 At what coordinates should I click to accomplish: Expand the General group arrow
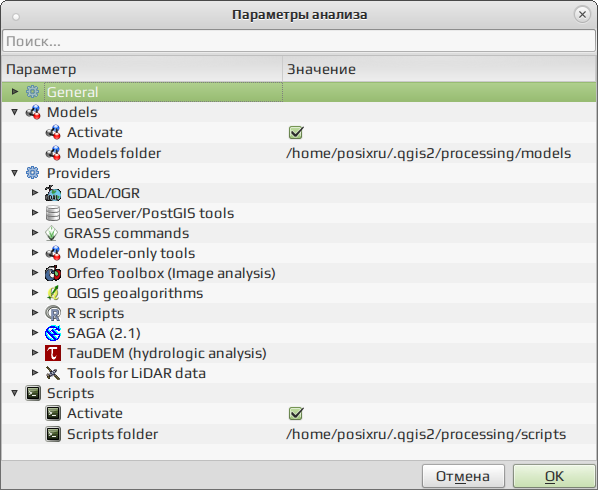click(15, 92)
